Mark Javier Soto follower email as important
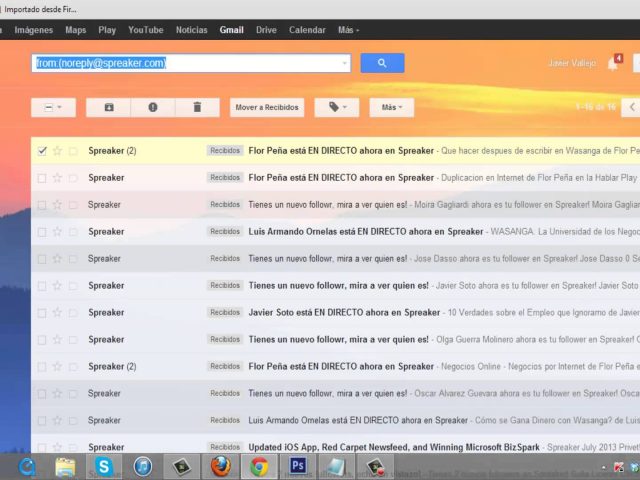Screen dimensions: 640x480 [73, 286]
